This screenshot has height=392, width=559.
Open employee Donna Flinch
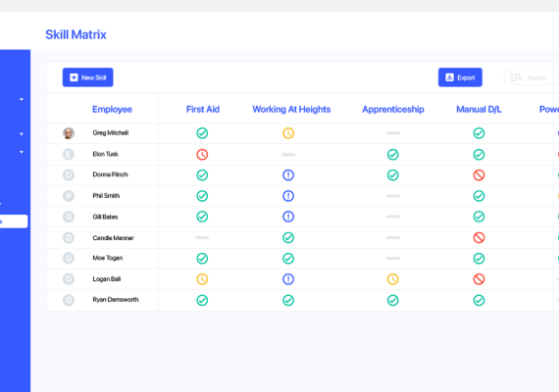110,174
